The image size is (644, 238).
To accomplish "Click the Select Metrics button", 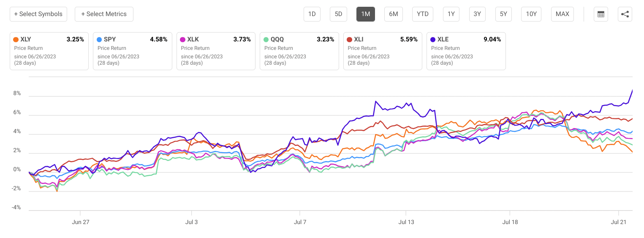I will click(104, 14).
